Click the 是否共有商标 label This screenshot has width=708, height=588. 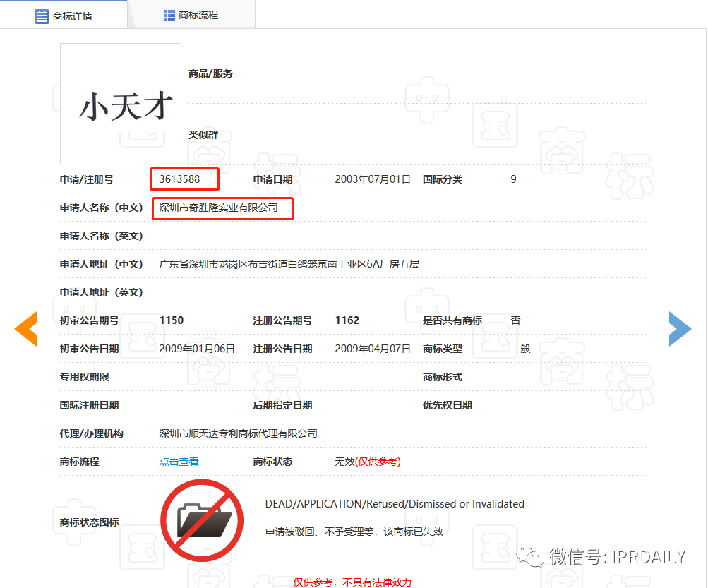(452, 320)
